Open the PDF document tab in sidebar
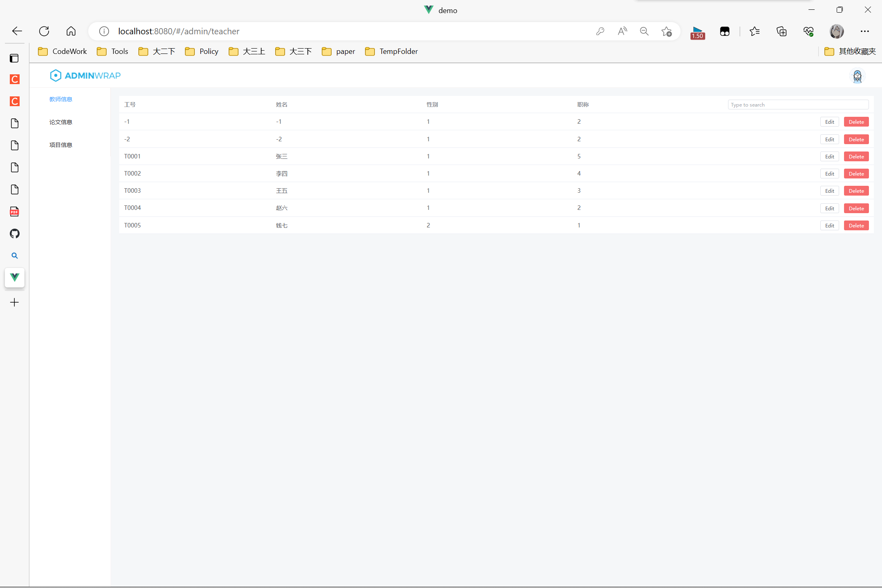 [15, 212]
